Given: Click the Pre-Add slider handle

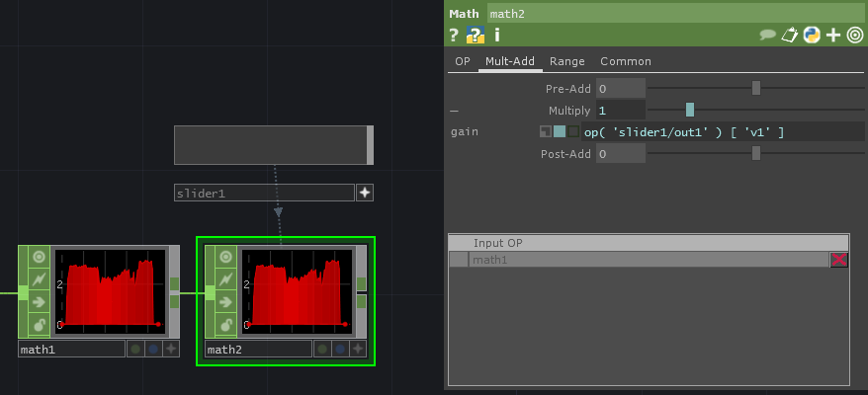Looking at the screenshot, I should tap(756, 88).
